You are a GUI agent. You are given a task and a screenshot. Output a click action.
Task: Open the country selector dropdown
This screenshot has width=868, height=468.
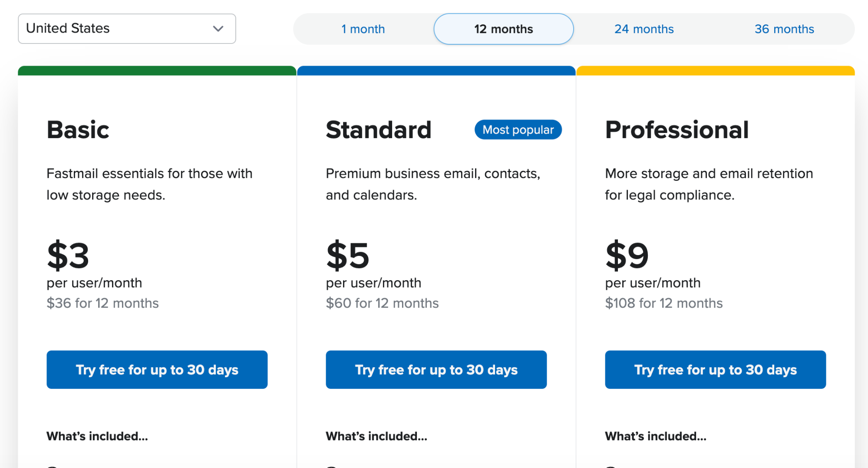[126, 29]
